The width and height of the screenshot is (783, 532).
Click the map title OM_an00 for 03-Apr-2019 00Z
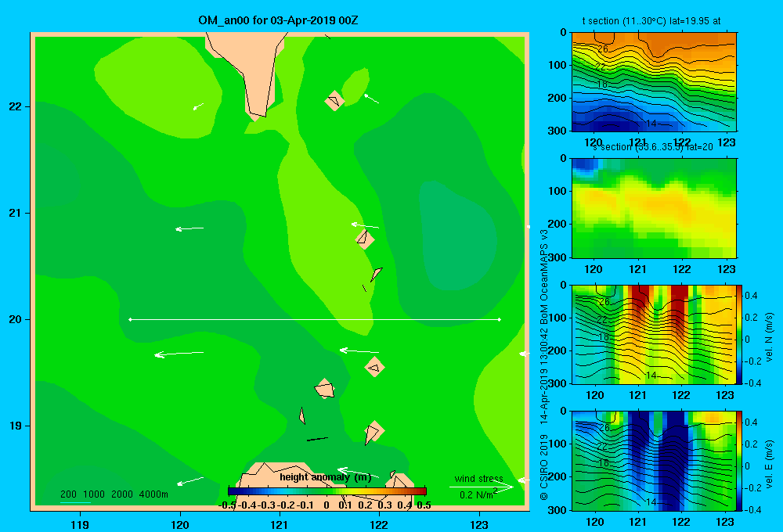278,20
